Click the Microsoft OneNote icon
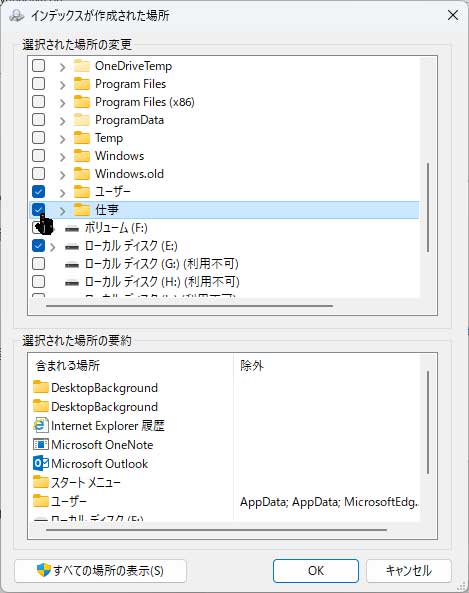This screenshot has height=593, width=469. coord(41,444)
